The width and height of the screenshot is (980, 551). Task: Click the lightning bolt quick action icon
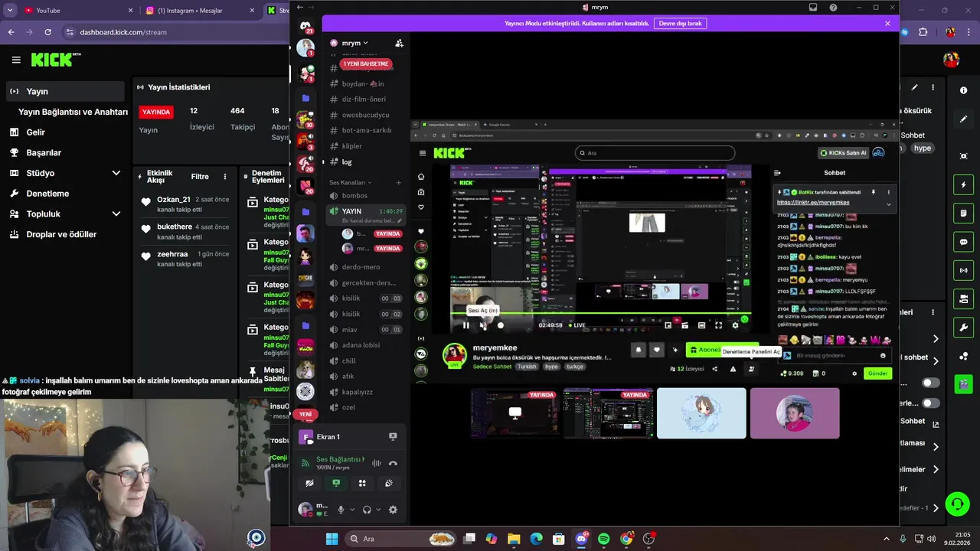(x=963, y=185)
